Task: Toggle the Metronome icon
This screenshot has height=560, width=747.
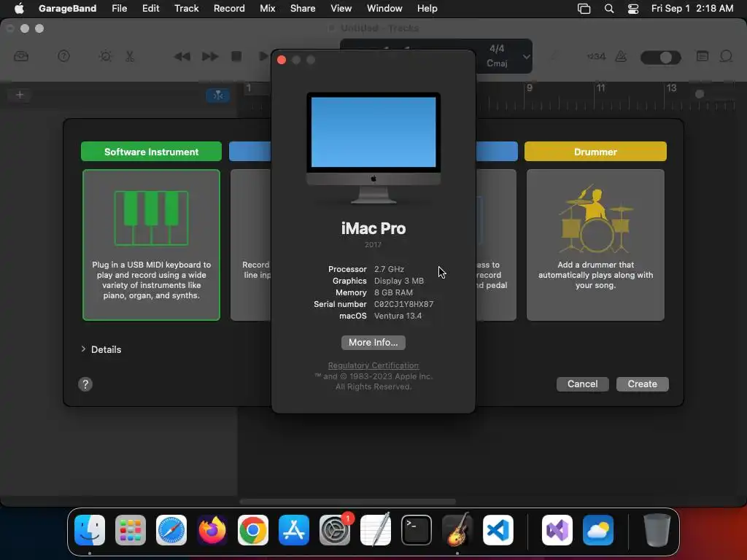Action: (622, 57)
